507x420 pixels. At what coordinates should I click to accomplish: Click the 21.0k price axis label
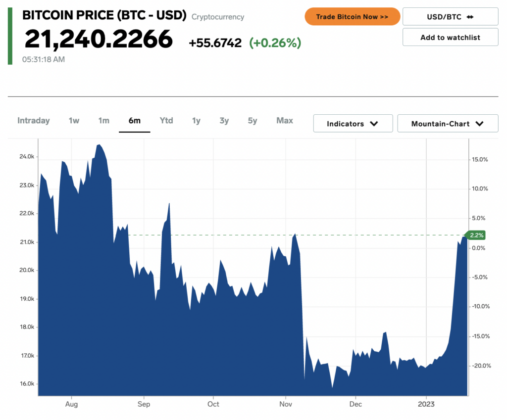point(27,242)
